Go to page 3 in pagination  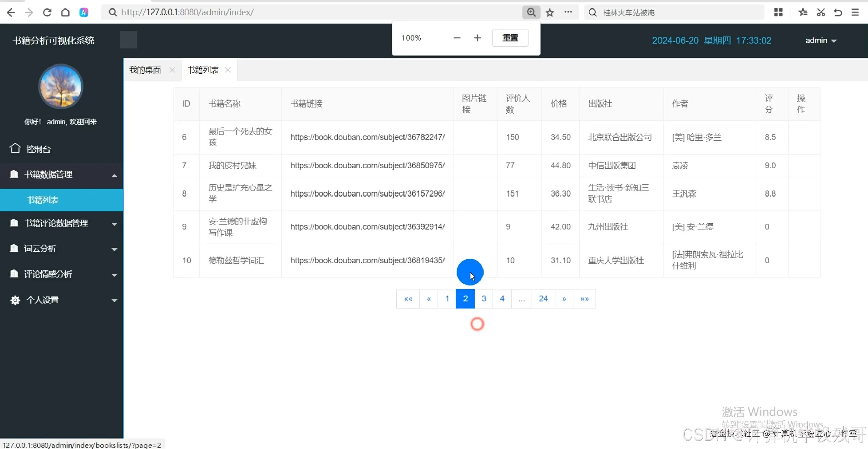click(484, 299)
